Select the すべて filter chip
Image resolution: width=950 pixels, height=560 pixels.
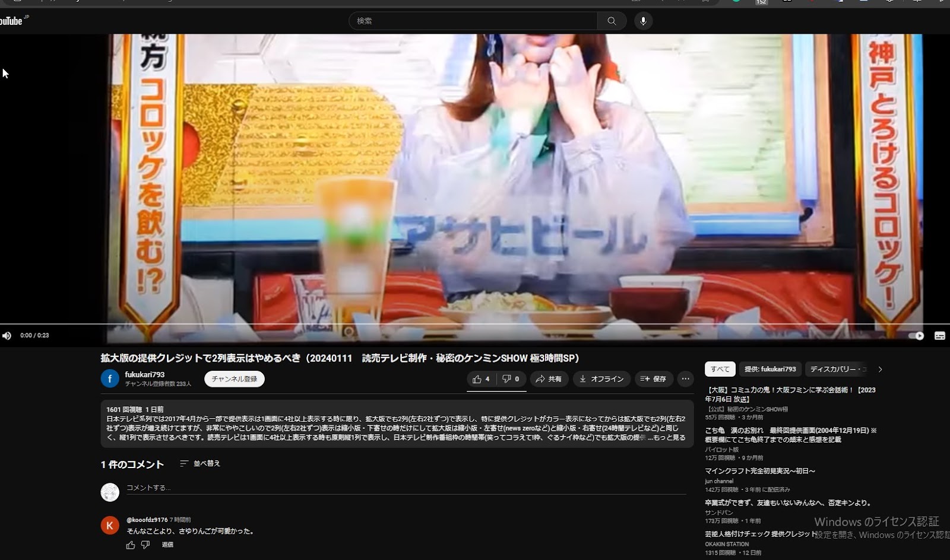pyautogui.click(x=720, y=369)
